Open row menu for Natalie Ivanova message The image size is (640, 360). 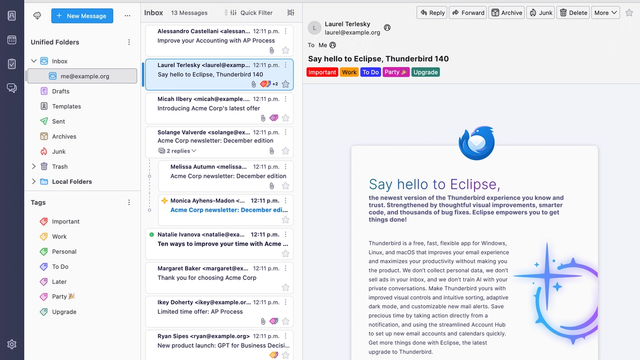285,234
